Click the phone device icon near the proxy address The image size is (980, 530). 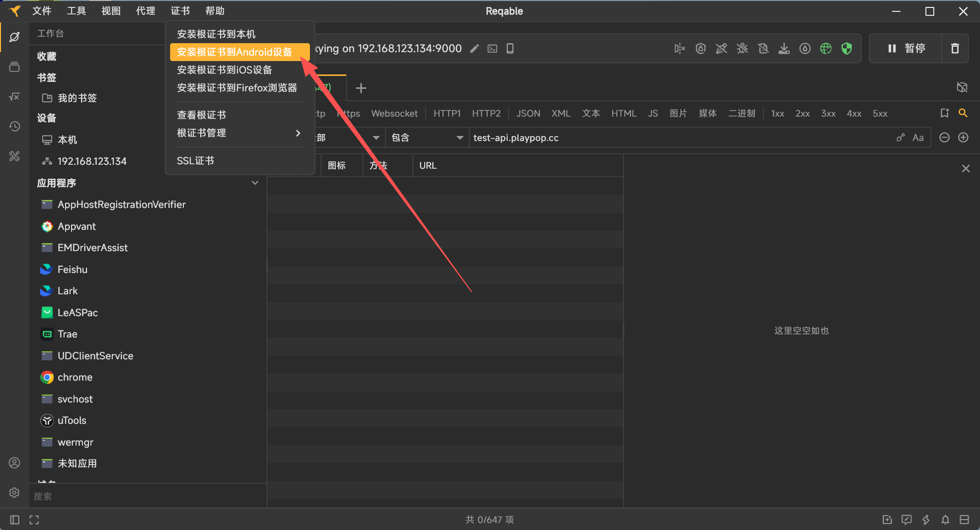point(510,49)
